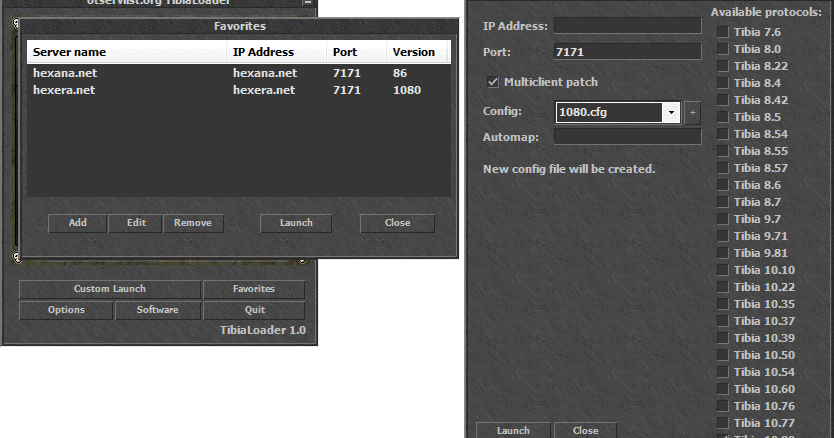This screenshot has width=834, height=438.
Task: Check the Tibia 10.50 protocol
Action: 722,355
